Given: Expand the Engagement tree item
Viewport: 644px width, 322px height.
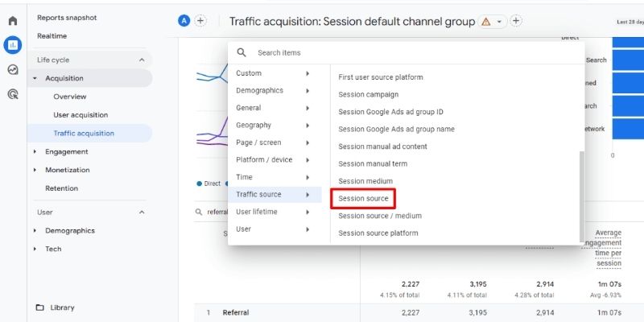Looking at the screenshot, I should click(x=35, y=151).
